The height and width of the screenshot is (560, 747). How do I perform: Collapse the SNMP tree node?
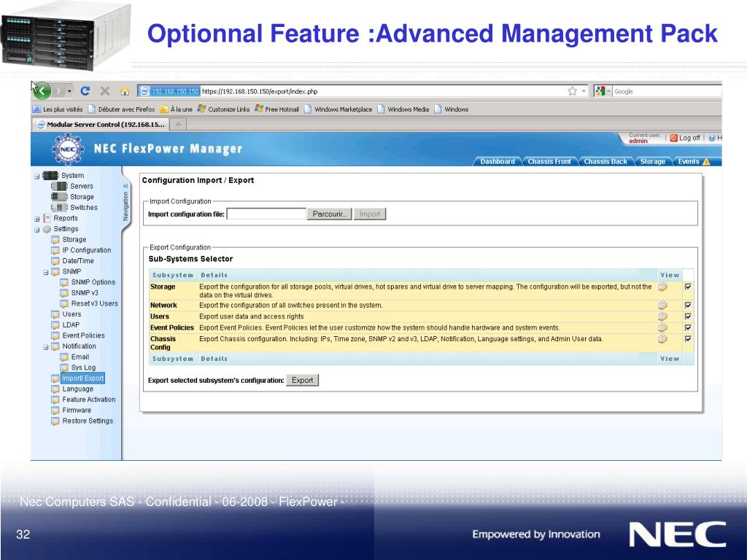[x=46, y=273]
